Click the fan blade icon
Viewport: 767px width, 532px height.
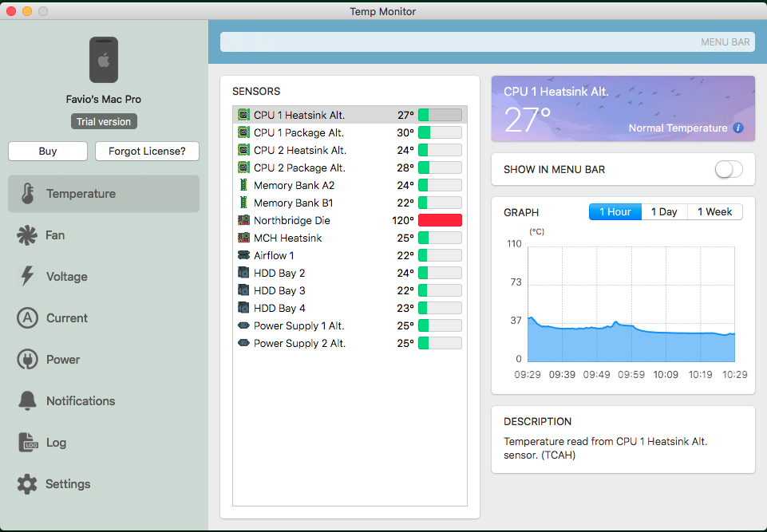coord(27,235)
